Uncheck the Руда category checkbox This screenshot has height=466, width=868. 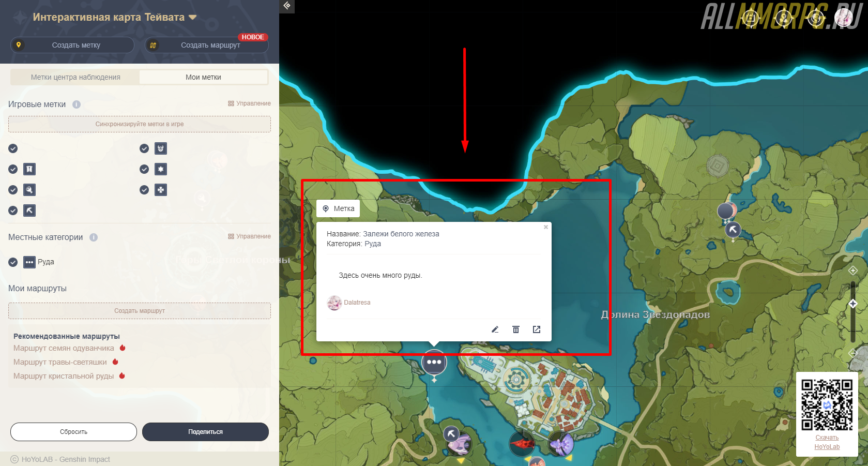(x=13, y=262)
